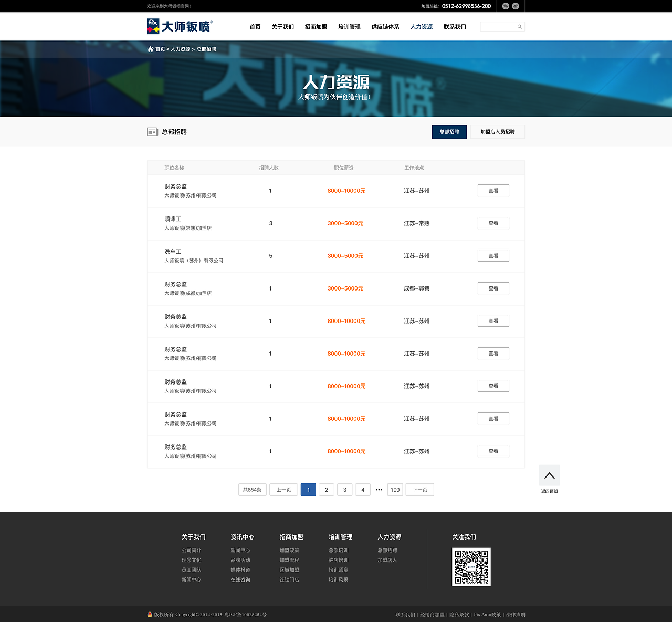This screenshot has height=622, width=672.
Task: Open the 供应链体系 navigation menu
Action: tap(385, 27)
